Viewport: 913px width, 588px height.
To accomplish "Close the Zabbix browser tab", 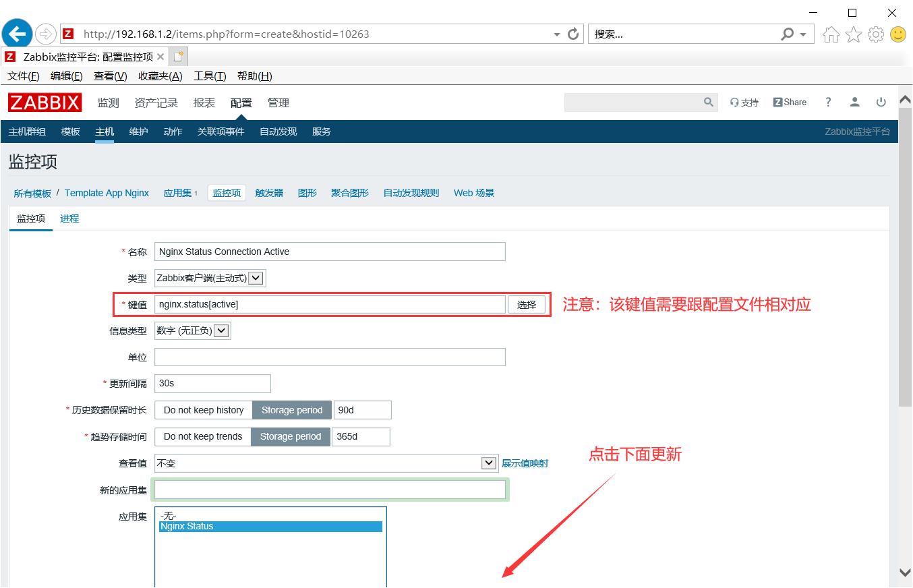I will (x=160, y=57).
